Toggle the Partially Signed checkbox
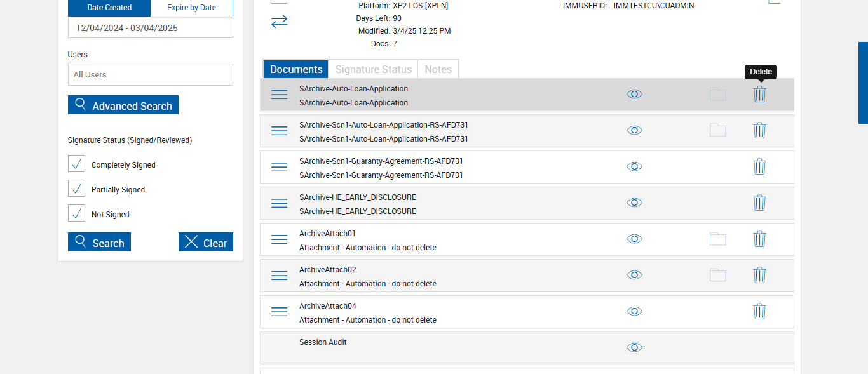This screenshot has width=868, height=374. click(x=77, y=189)
